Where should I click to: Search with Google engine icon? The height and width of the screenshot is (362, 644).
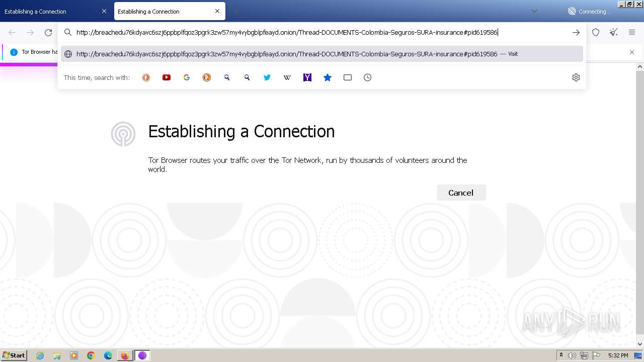pyautogui.click(x=187, y=77)
